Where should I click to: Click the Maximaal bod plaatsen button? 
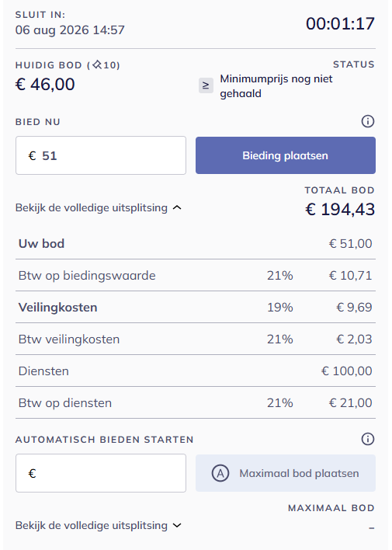[x=286, y=473]
